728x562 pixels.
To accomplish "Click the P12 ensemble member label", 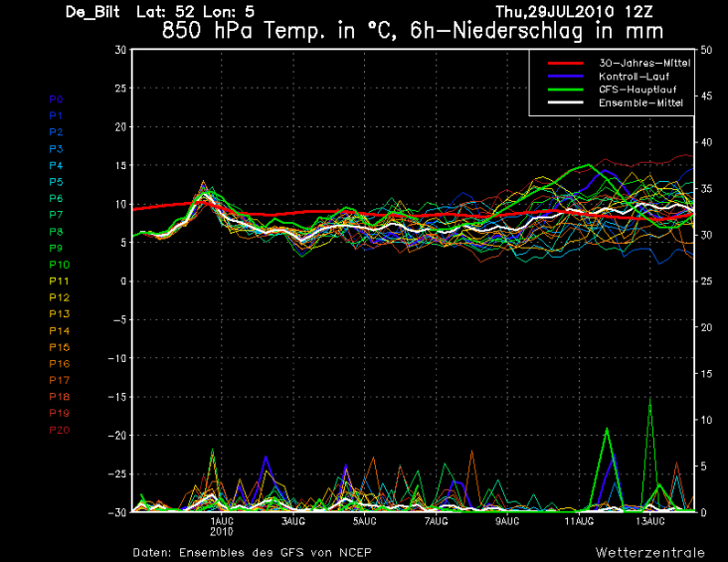I will 60,297.
